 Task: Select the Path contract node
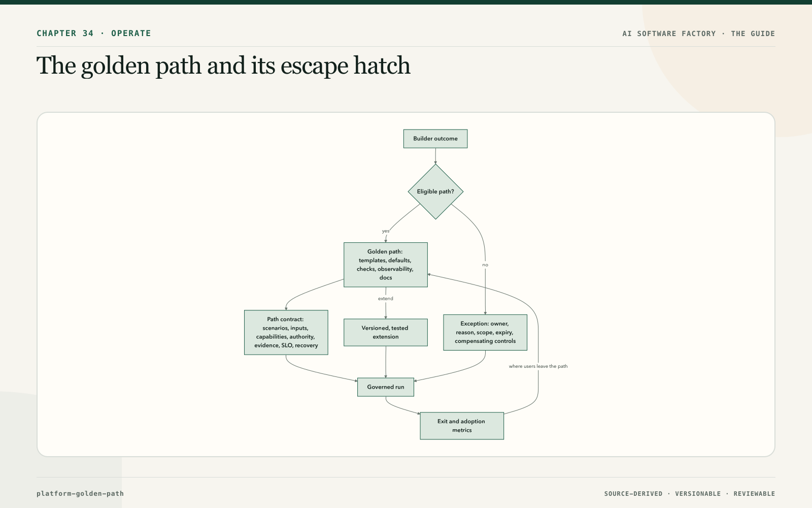tap(286, 332)
